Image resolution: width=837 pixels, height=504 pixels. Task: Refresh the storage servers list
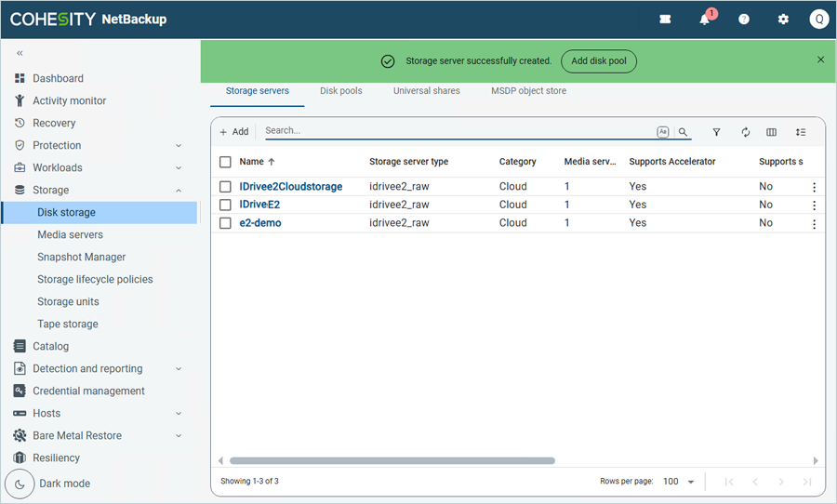click(745, 132)
